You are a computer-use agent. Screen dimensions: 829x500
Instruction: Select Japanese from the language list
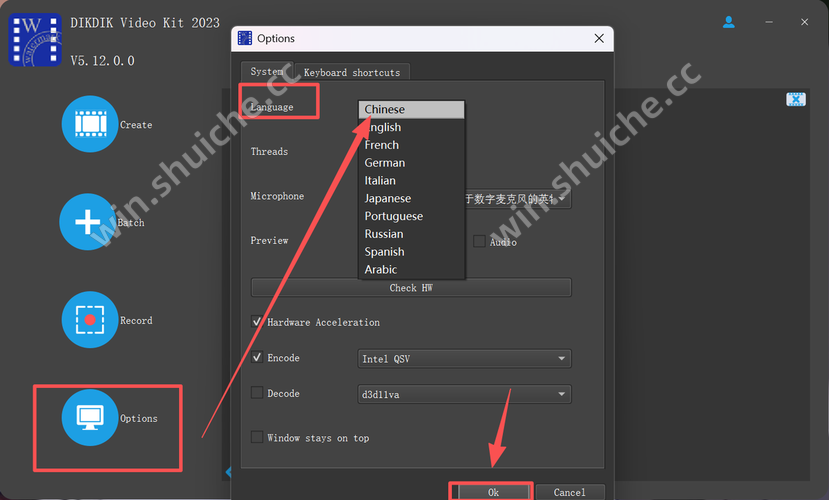[x=411, y=198]
